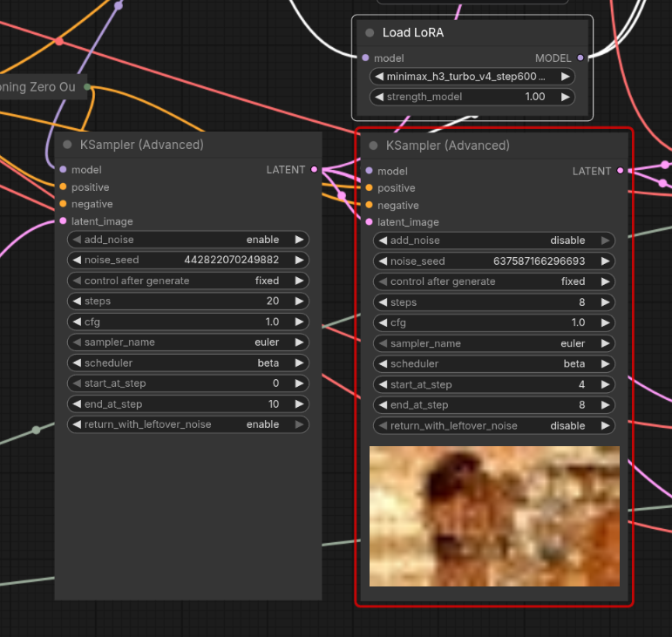This screenshot has width=672, height=637.
Task: Open control after generate dropdown on right KSampler
Action: 494,281
